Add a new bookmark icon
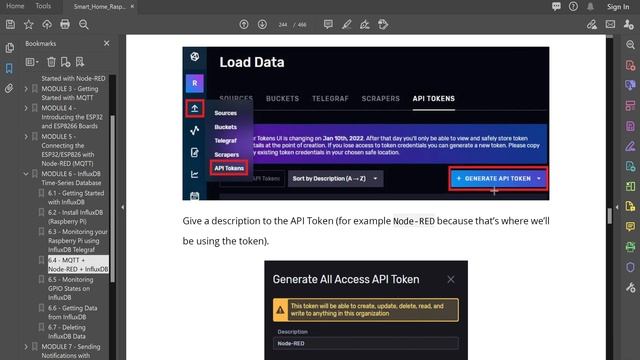640x360 pixels. 65,62
